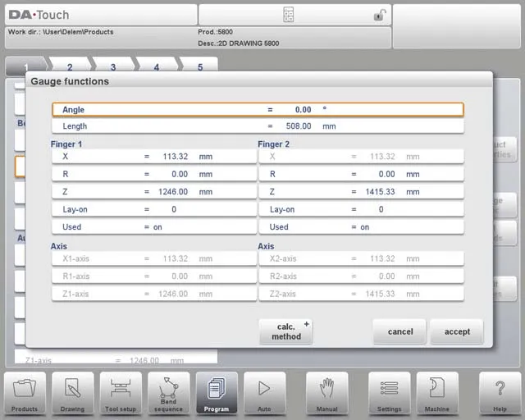
Task: Select bend step tab 2
Action: tap(70, 67)
